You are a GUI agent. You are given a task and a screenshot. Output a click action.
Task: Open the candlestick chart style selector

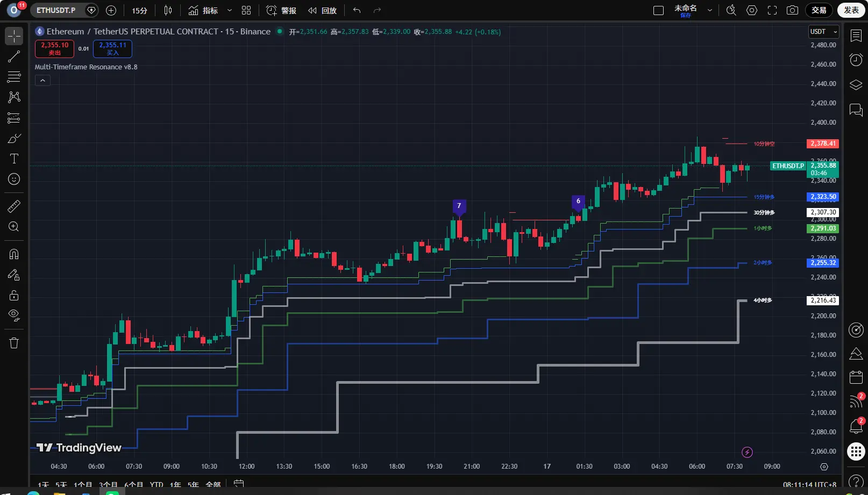168,10
